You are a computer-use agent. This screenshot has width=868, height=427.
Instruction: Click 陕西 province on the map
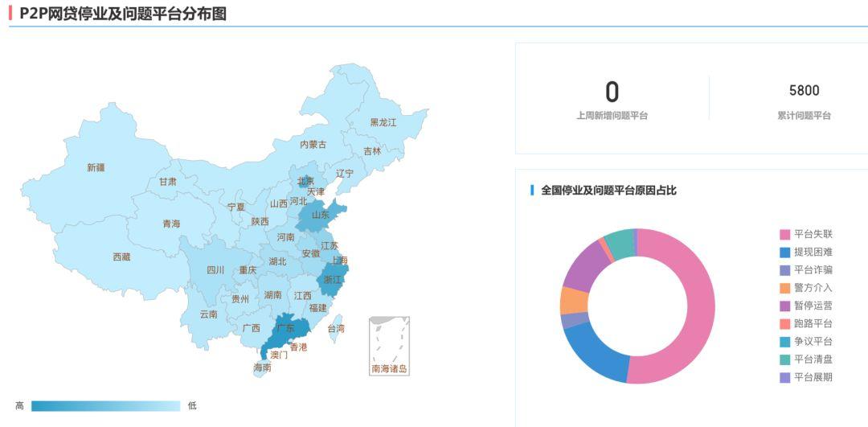pyautogui.click(x=260, y=221)
